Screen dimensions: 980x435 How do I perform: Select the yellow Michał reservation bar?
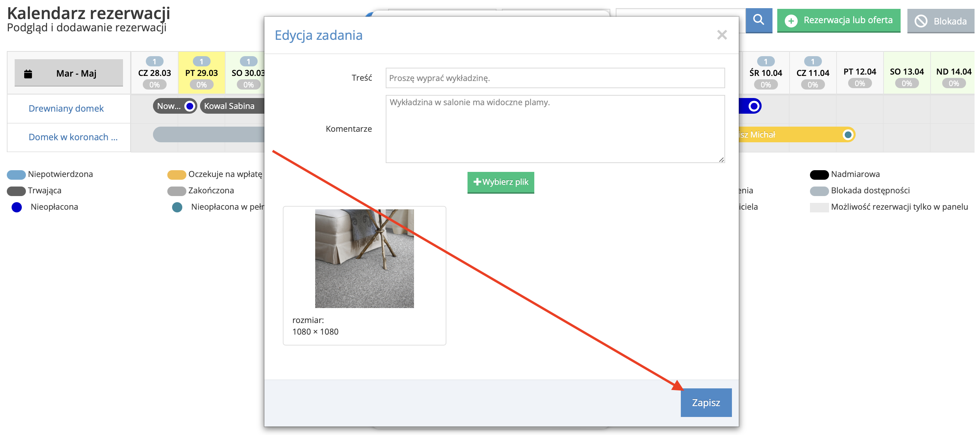click(x=796, y=134)
